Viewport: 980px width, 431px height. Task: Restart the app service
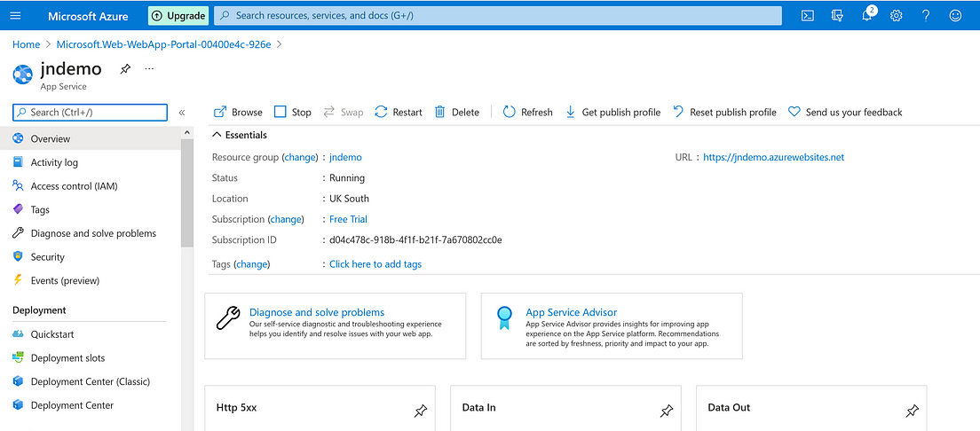coord(398,113)
